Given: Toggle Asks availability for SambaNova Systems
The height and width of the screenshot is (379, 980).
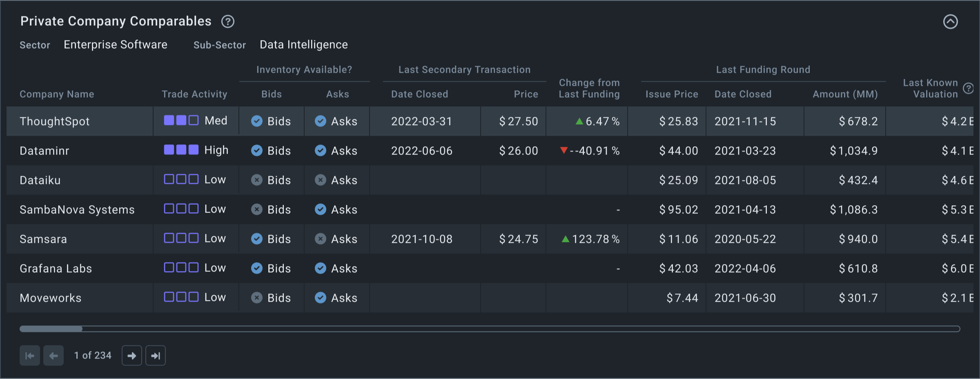Looking at the screenshot, I should pos(321,209).
